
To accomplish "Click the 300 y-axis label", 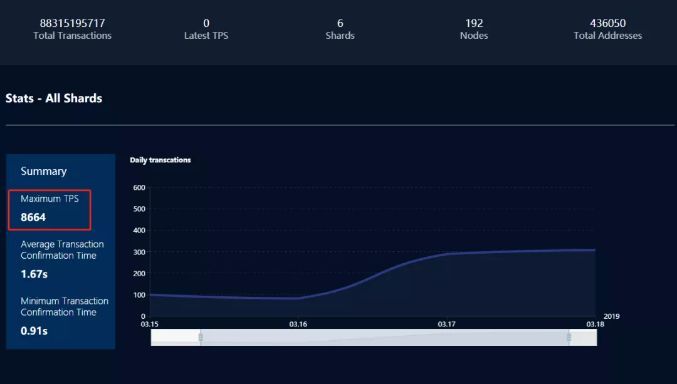I will pos(139,252).
